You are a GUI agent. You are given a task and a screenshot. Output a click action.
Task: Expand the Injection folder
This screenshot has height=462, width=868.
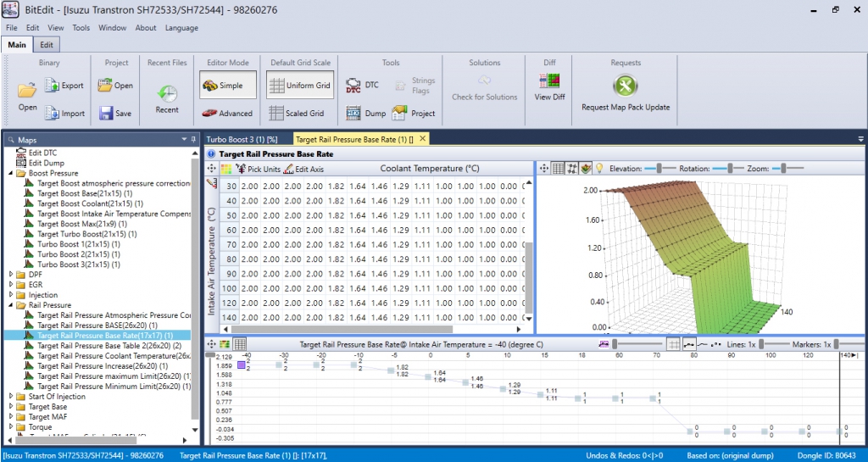tap(11, 295)
